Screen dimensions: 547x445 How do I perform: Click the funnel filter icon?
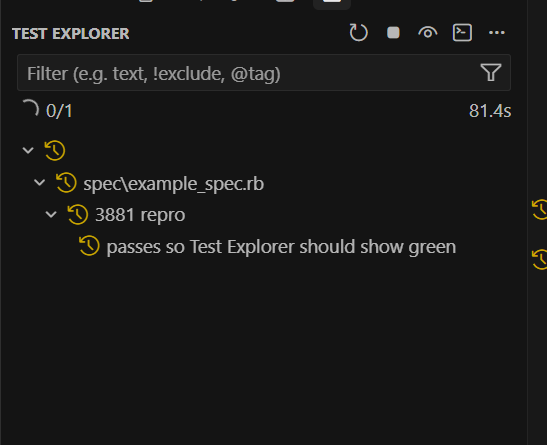[491, 73]
